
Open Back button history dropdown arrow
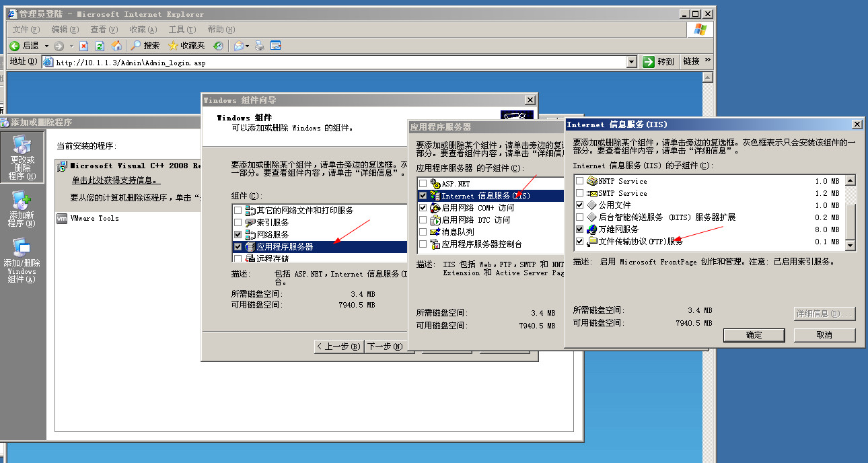[x=46, y=46]
